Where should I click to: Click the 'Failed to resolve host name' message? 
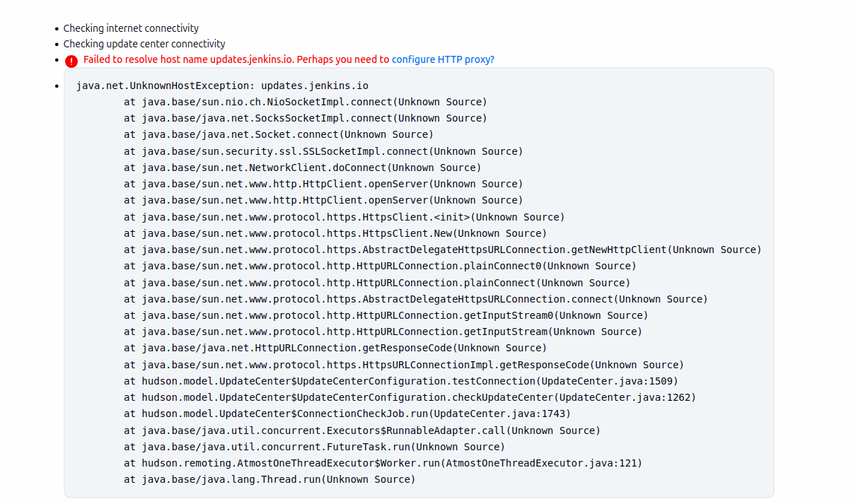tap(236, 59)
